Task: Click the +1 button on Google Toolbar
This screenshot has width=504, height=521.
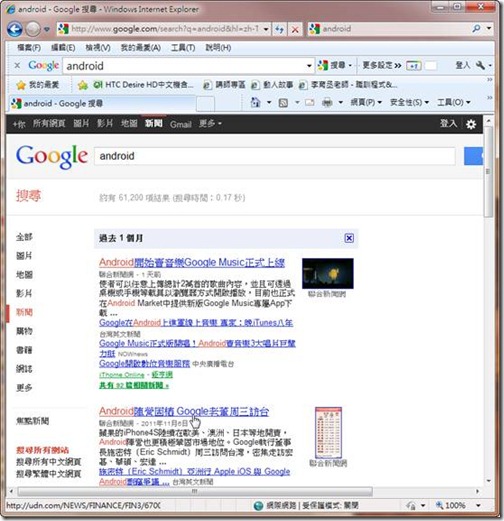Action: 413,66
